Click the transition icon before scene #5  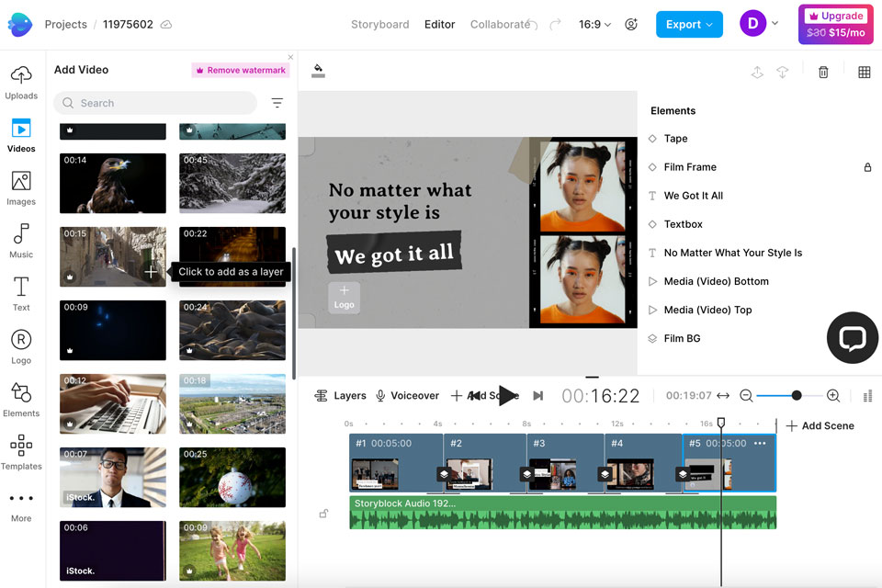tap(683, 474)
